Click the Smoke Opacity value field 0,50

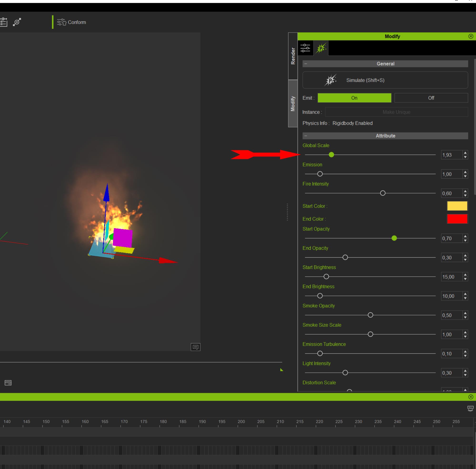(x=452, y=315)
